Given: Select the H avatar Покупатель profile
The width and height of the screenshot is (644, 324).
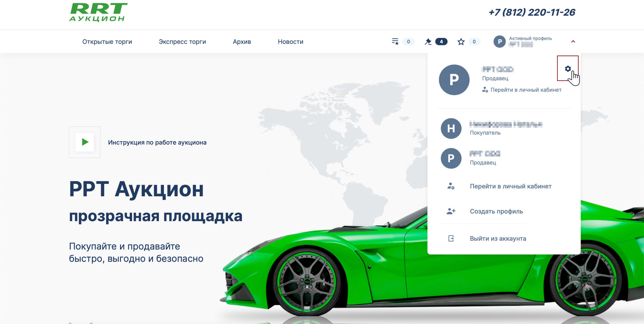Looking at the screenshot, I should tap(451, 128).
